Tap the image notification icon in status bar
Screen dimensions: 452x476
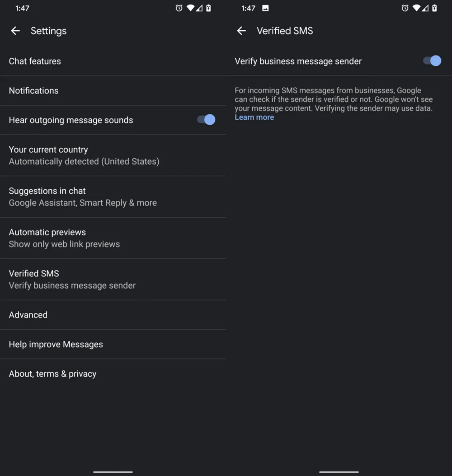(265, 8)
